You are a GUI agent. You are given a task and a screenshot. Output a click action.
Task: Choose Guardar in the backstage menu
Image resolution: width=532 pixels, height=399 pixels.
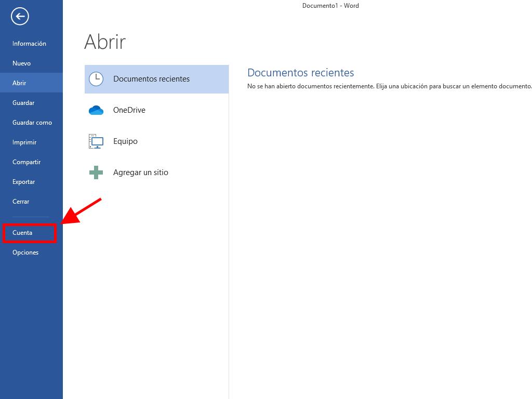coord(23,103)
